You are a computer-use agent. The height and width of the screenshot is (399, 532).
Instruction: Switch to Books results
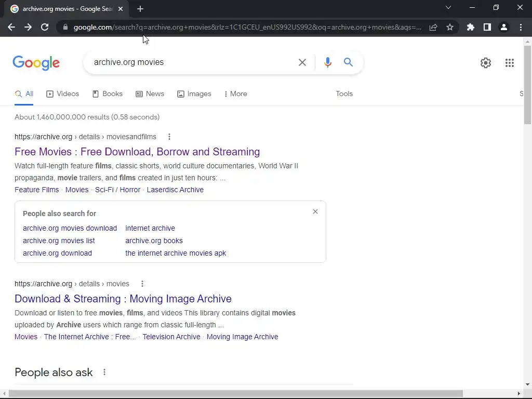coord(108,94)
